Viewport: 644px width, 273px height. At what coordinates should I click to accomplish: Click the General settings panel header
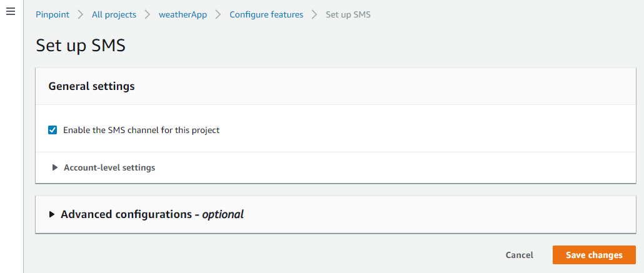click(x=91, y=87)
